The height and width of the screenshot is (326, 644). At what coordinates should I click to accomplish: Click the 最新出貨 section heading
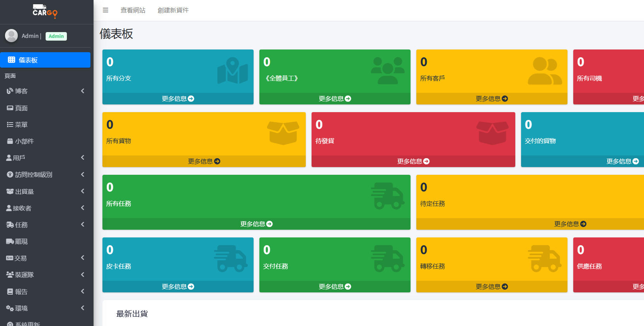tap(132, 314)
